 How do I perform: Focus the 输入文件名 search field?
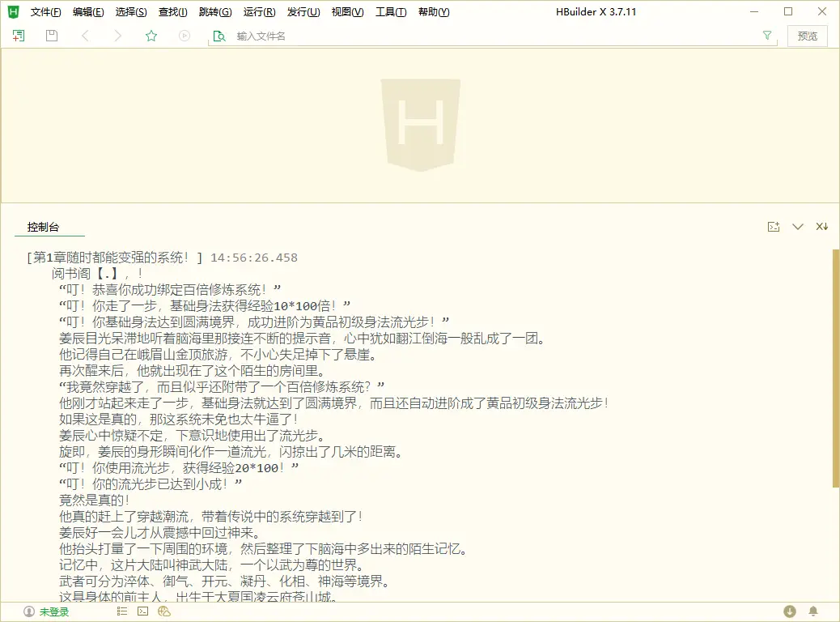(x=493, y=36)
